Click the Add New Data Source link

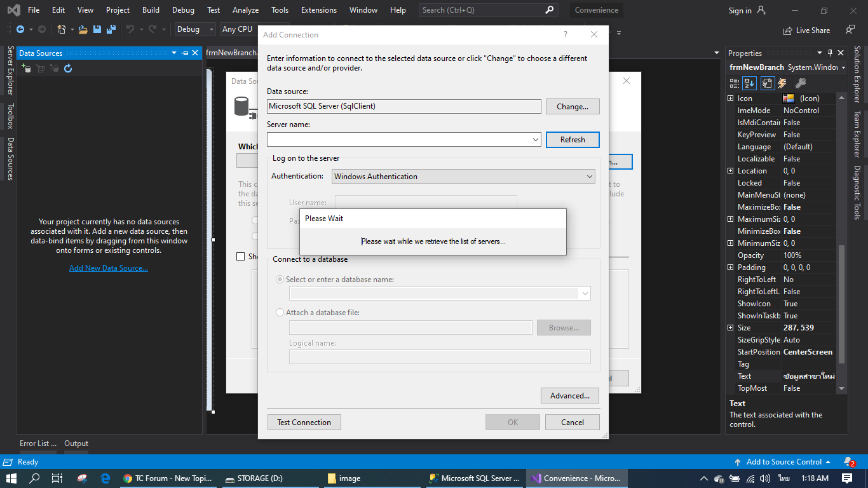click(109, 268)
